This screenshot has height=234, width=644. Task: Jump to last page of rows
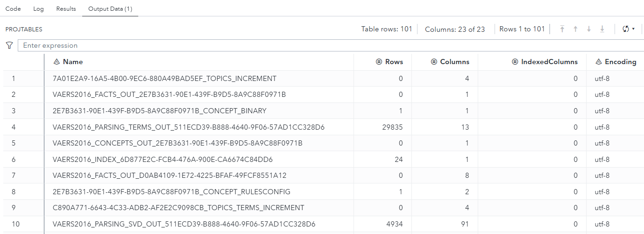pyautogui.click(x=602, y=29)
